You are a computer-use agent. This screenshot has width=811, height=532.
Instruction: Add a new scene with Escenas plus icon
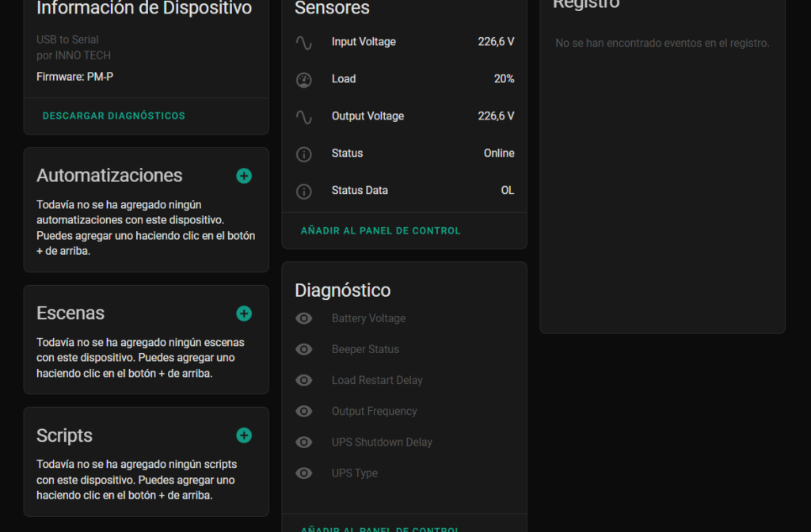[x=244, y=313]
